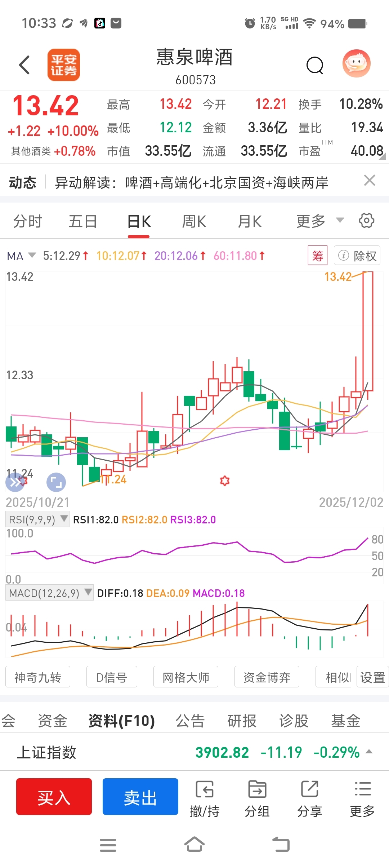Switch to 月K chart tab
The width and height of the screenshot is (389, 868).
[250, 221]
